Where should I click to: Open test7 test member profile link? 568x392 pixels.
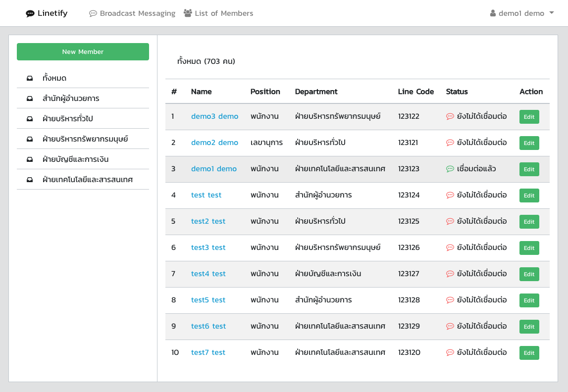(x=208, y=352)
